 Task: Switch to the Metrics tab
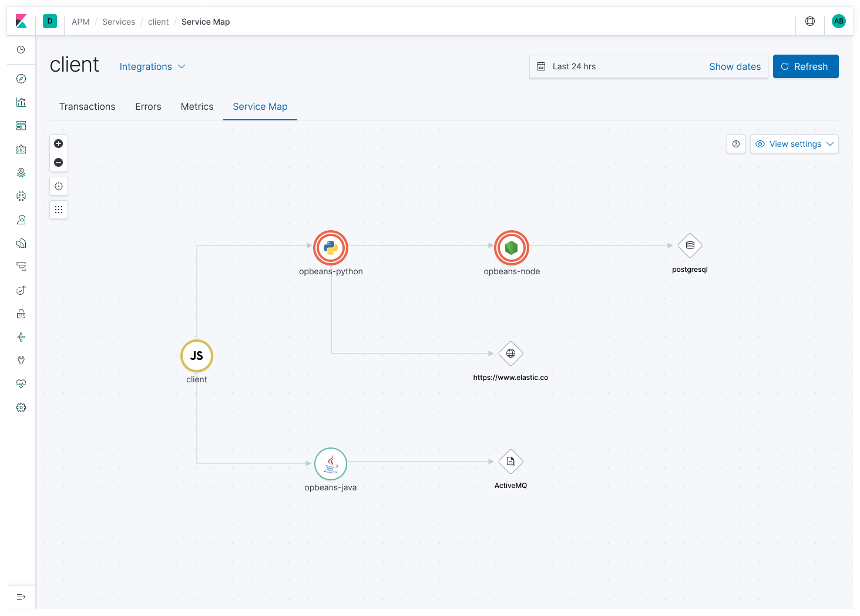(197, 106)
